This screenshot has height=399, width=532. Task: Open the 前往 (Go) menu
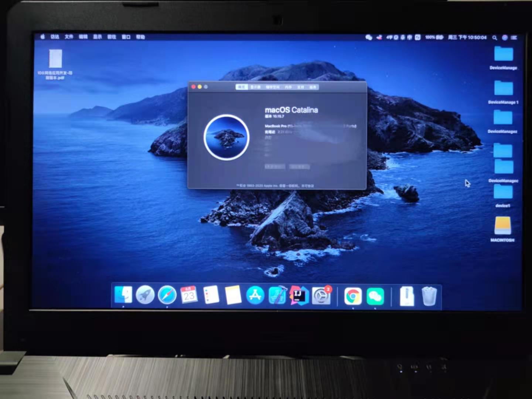(x=112, y=37)
